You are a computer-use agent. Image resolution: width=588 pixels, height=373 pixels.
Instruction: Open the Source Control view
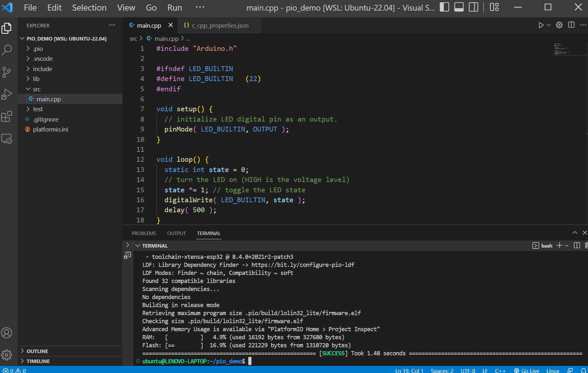coord(7,72)
